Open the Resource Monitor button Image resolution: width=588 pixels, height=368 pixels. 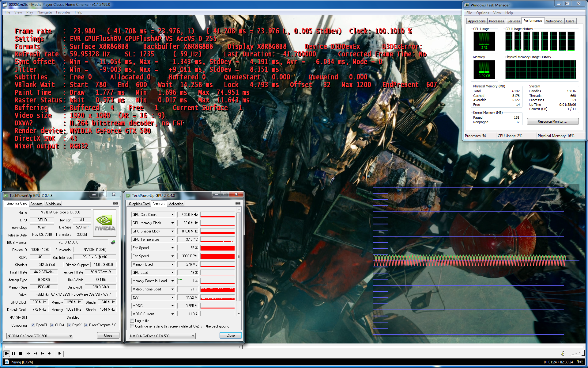(552, 121)
